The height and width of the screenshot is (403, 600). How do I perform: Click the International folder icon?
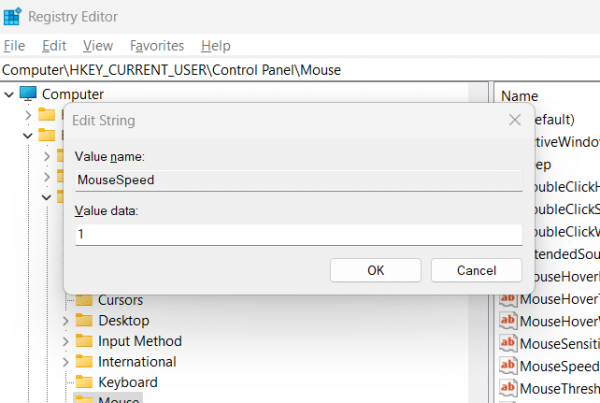click(84, 362)
